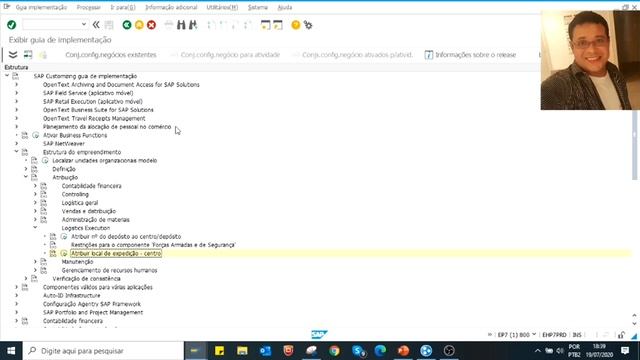640x360 pixels.
Task: Open the Sistema menu
Action: [258, 7]
